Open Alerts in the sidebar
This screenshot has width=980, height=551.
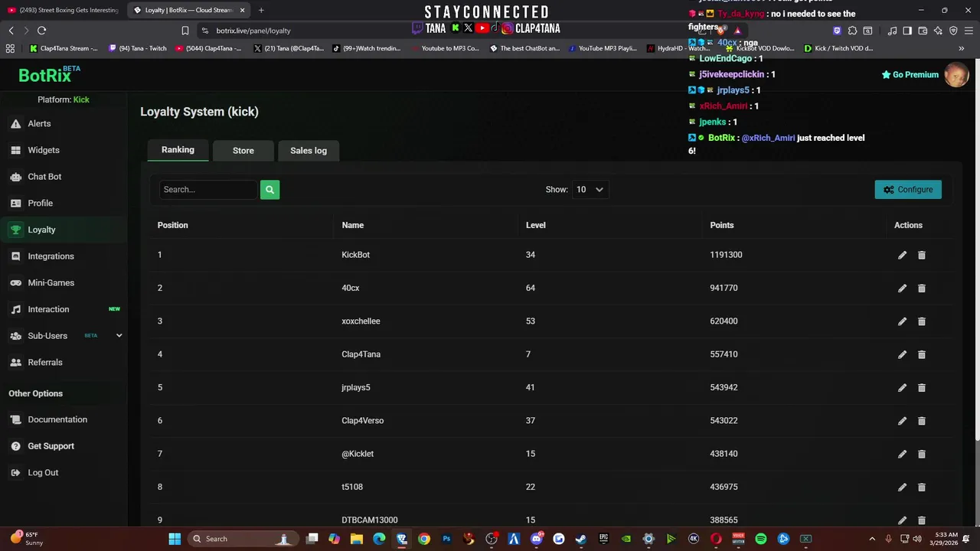pos(39,124)
